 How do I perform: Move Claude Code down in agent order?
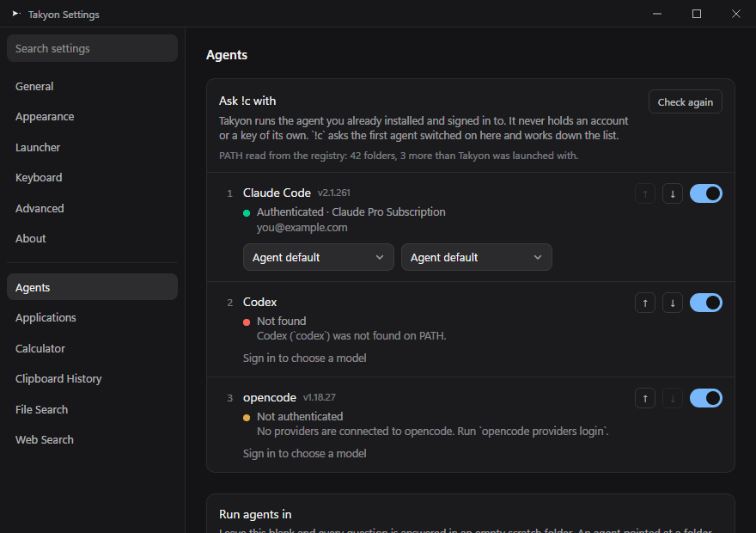click(x=673, y=194)
